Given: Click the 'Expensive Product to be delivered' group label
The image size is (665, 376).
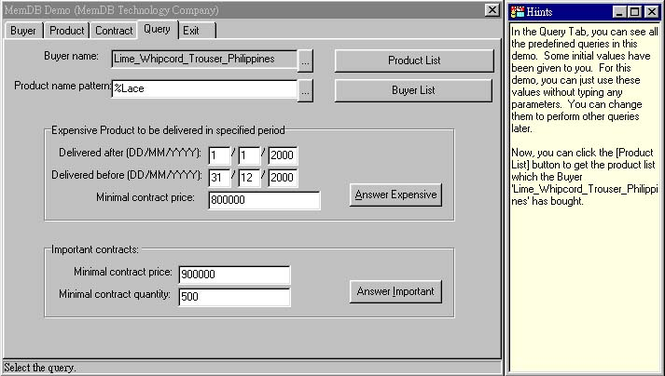Looking at the screenshot, I should pyautogui.click(x=168, y=130).
